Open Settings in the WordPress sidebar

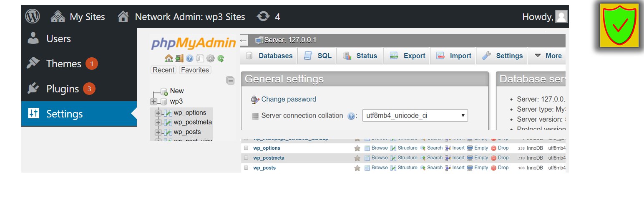(64, 114)
